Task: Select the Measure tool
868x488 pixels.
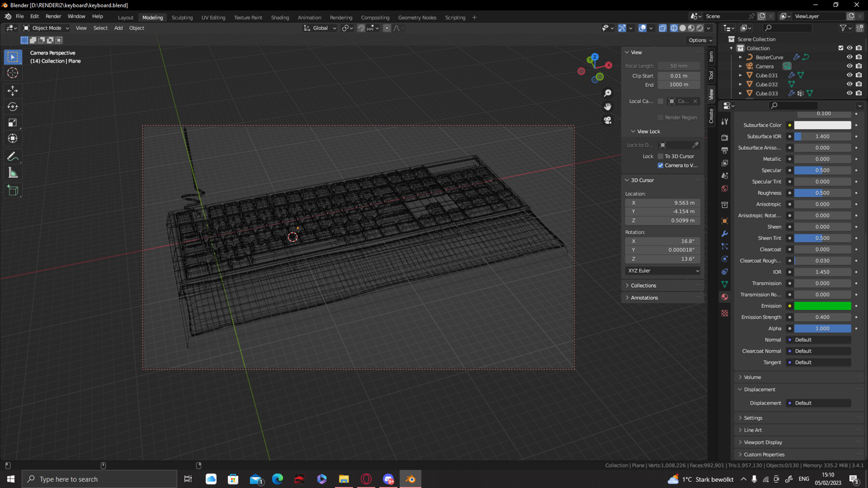Action: (x=13, y=172)
